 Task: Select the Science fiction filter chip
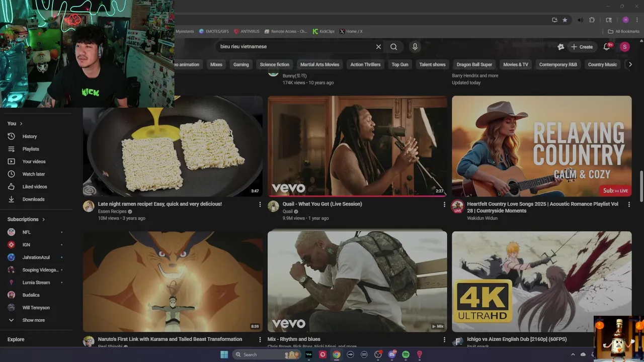tap(274, 64)
